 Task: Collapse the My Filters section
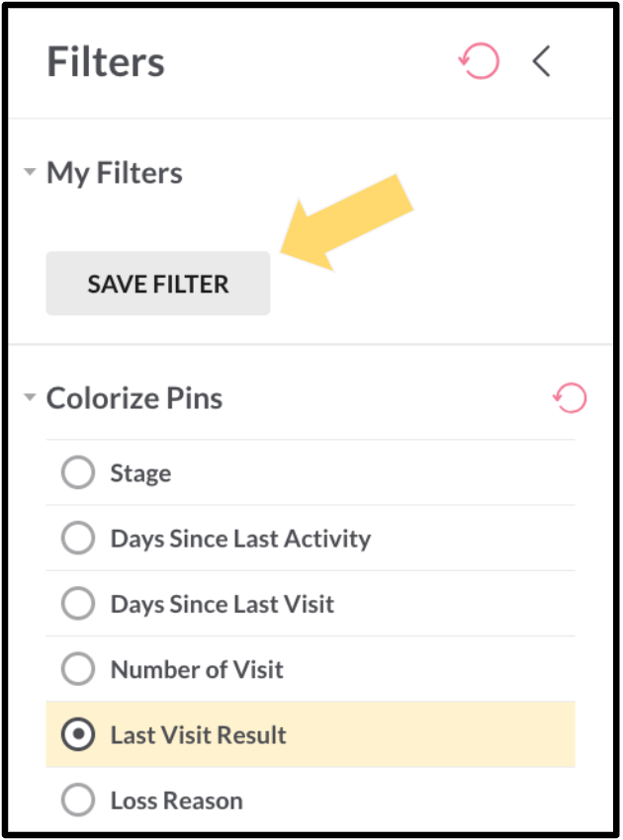point(30,172)
